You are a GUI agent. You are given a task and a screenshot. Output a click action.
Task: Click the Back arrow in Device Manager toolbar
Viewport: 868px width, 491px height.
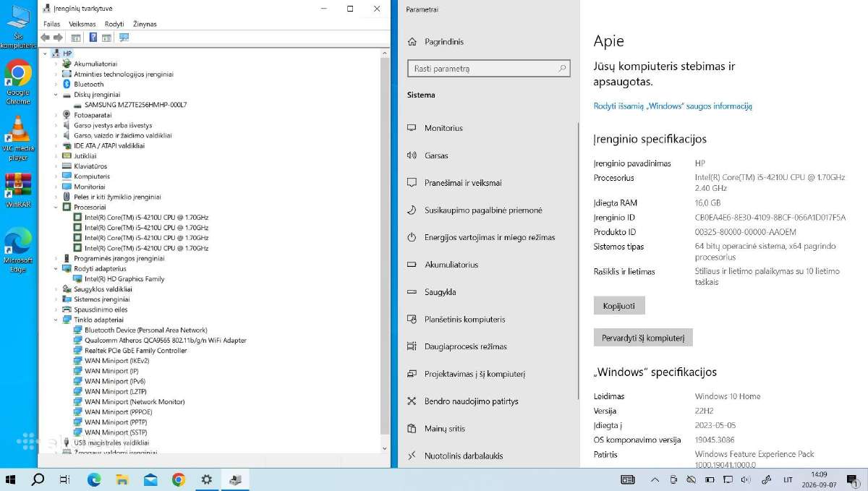45,38
